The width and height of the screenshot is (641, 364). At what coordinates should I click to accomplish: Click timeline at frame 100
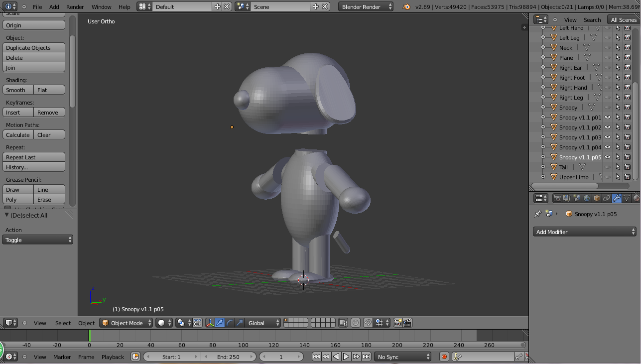pyautogui.click(x=243, y=336)
